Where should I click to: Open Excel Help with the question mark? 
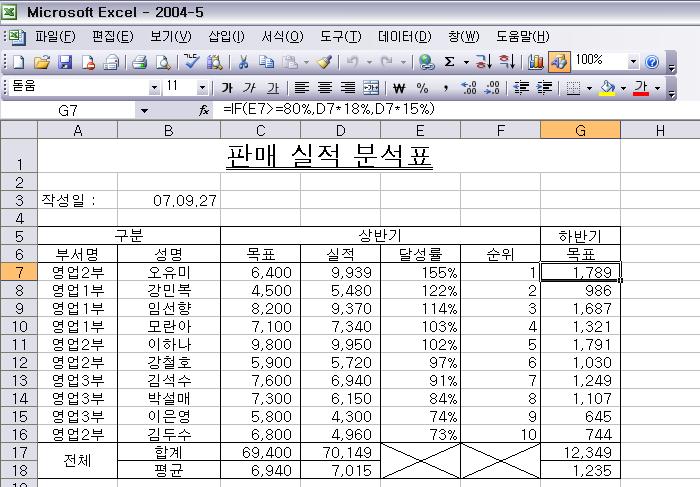[x=652, y=62]
